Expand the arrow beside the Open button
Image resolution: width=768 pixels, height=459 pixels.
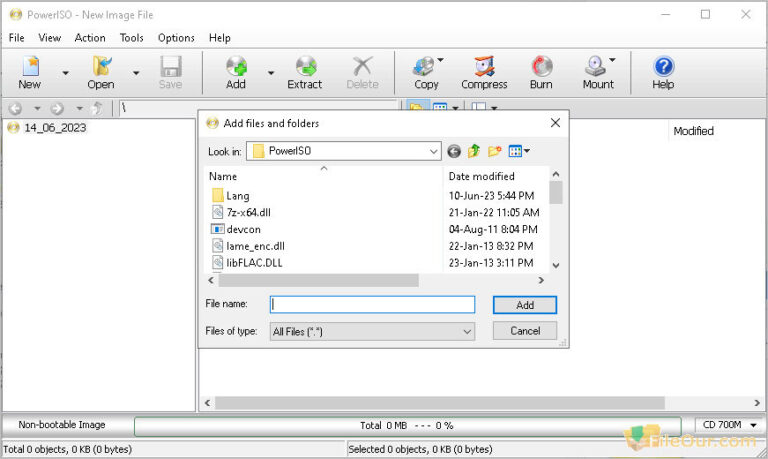click(x=136, y=73)
